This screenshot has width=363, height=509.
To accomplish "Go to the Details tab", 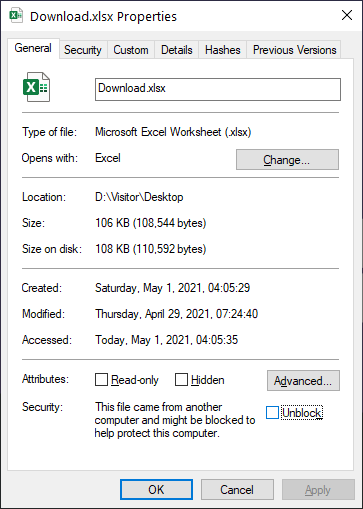I will point(177,50).
